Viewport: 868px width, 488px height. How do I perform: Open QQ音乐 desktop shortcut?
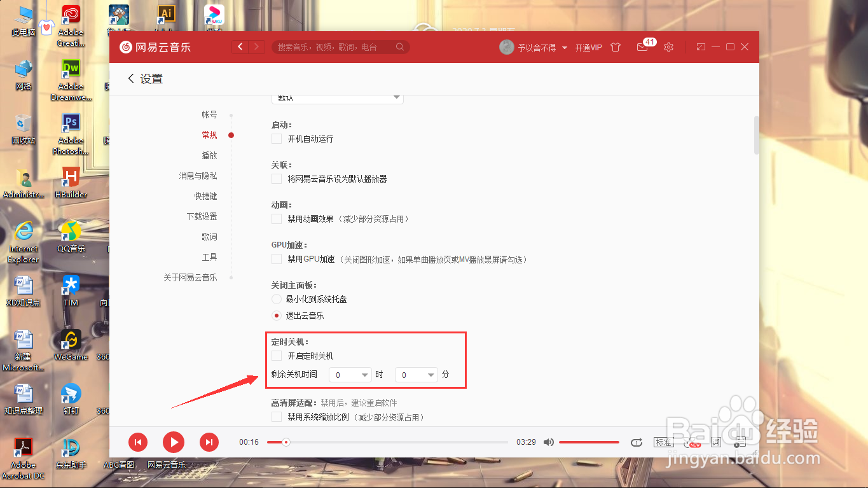pyautogui.click(x=71, y=237)
